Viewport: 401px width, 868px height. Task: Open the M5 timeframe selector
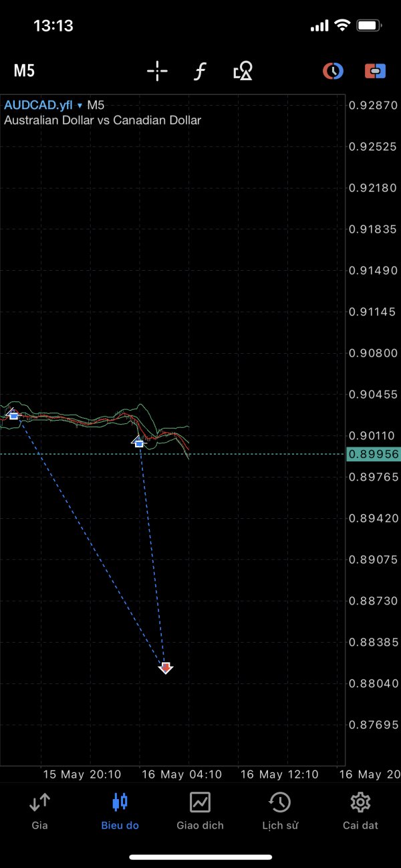(x=24, y=71)
